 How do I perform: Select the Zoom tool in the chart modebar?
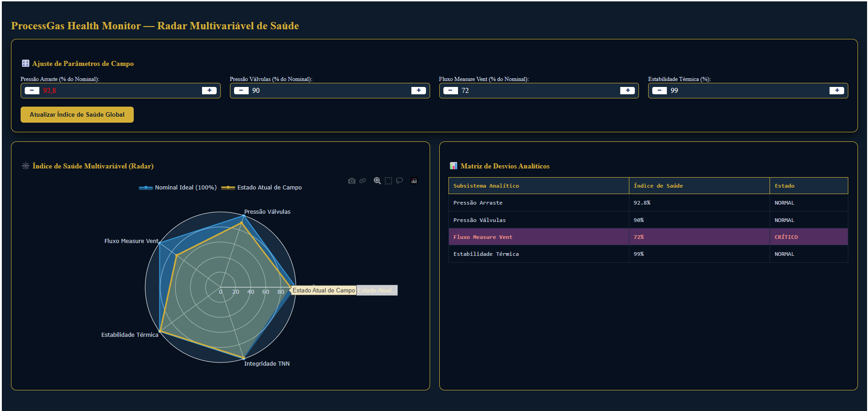click(377, 181)
